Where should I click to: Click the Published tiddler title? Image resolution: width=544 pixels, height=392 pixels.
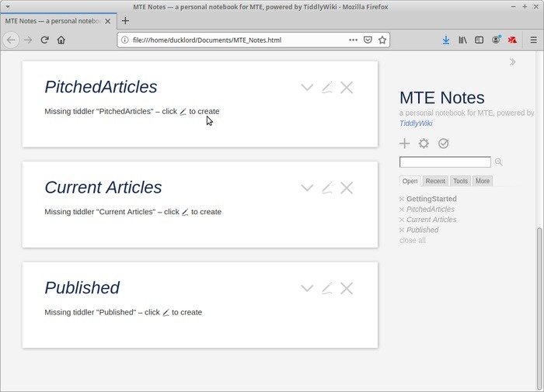82,288
